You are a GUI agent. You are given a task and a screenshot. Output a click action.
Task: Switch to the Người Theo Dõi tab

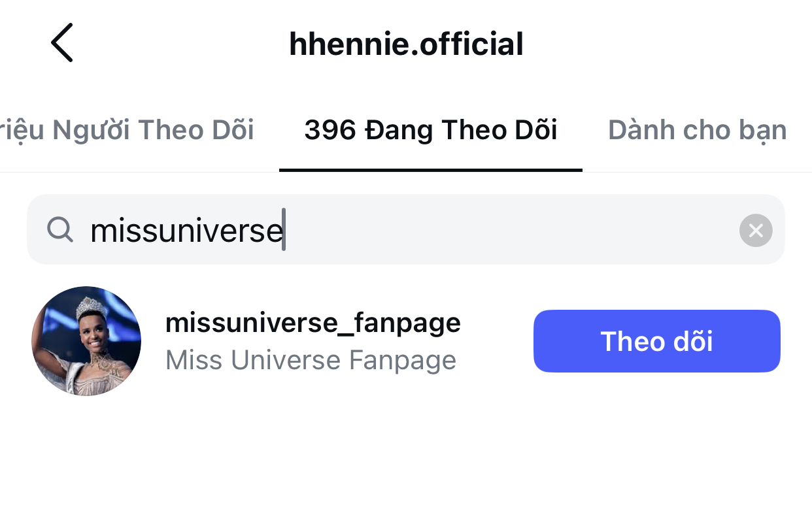(127, 130)
